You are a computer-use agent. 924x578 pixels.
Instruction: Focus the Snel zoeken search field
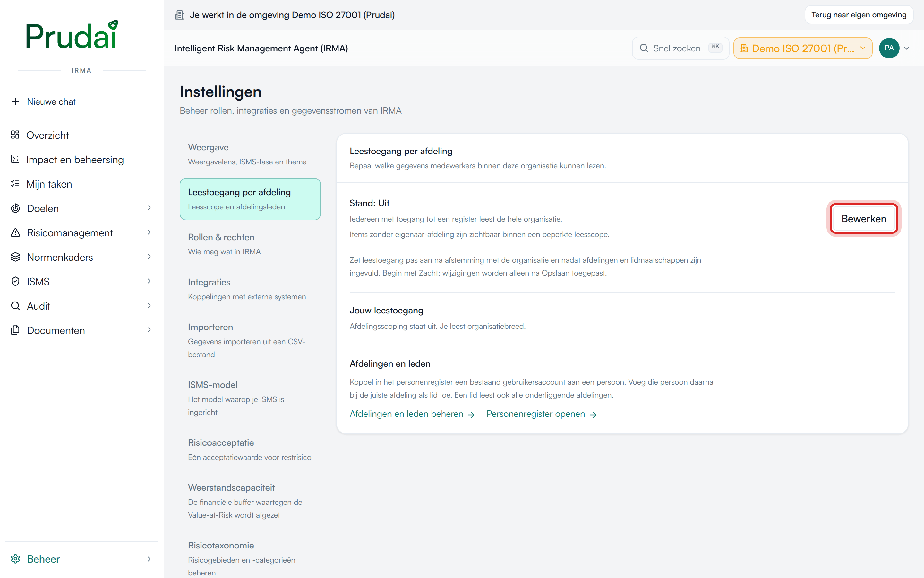(x=680, y=48)
